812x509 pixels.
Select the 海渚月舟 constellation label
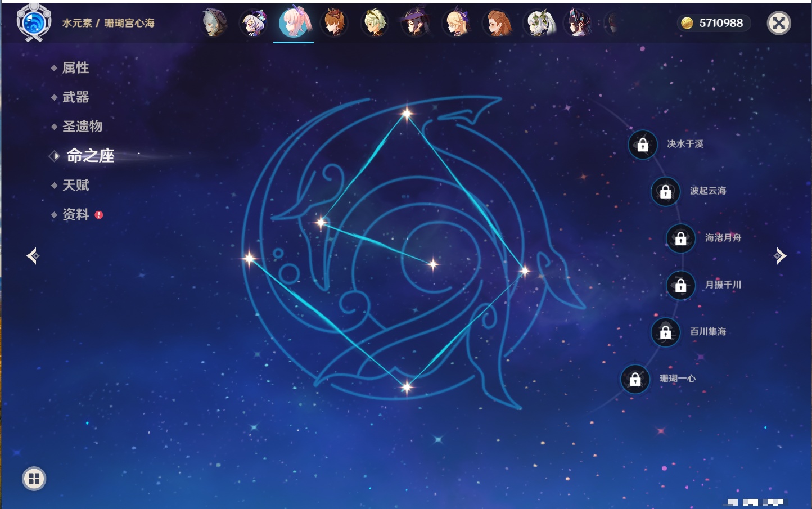tap(723, 238)
